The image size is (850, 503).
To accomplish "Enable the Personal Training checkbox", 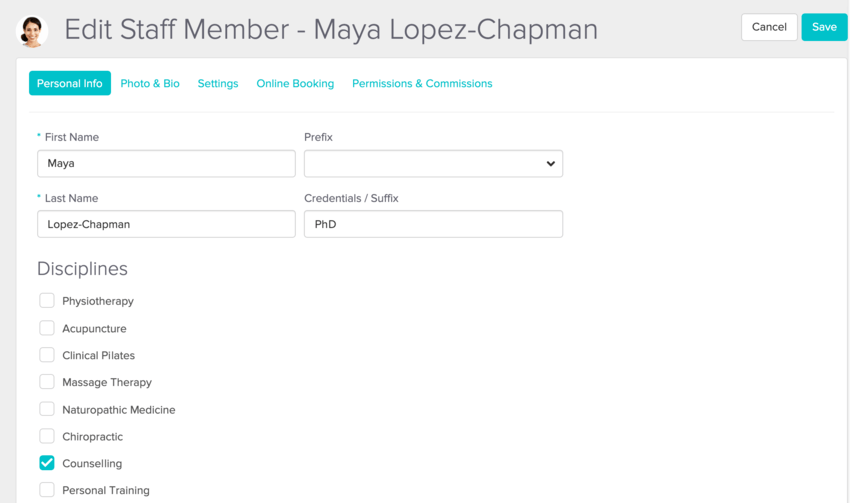I will [47, 490].
